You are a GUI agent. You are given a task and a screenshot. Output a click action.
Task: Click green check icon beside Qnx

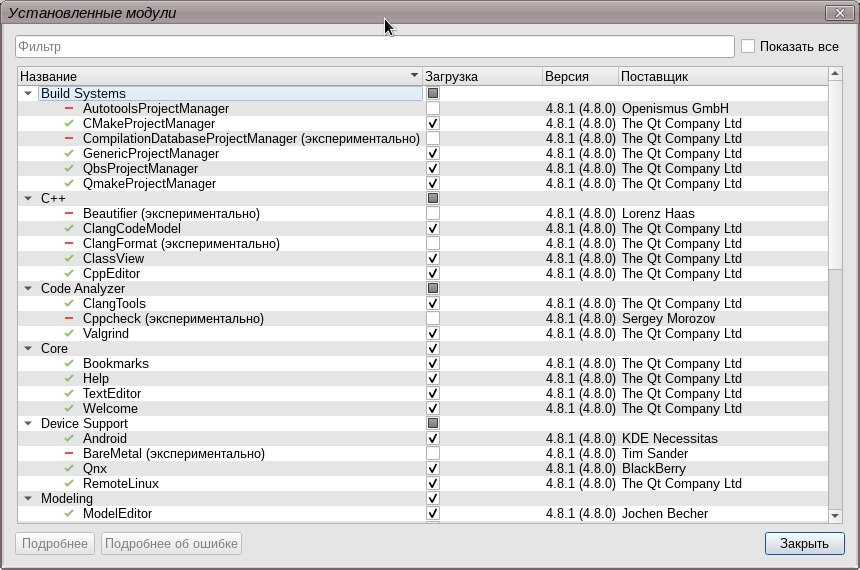point(69,469)
